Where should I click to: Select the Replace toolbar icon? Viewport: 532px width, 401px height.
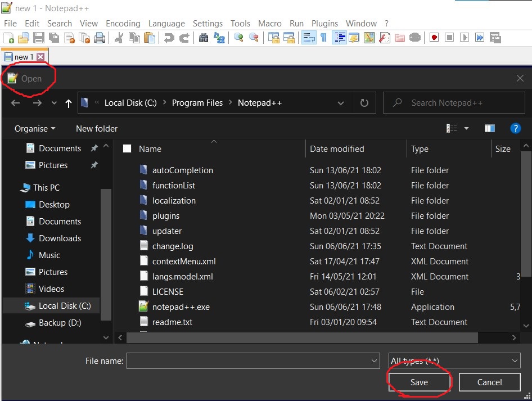pos(218,37)
